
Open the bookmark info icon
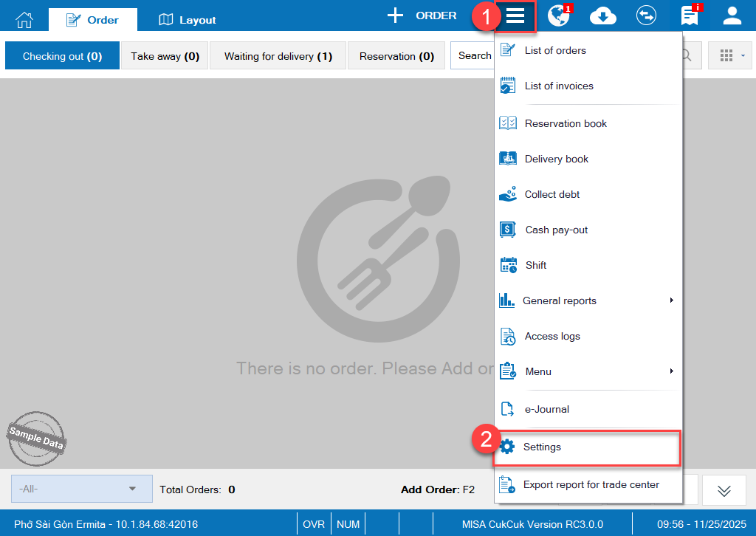[x=690, y=16]
